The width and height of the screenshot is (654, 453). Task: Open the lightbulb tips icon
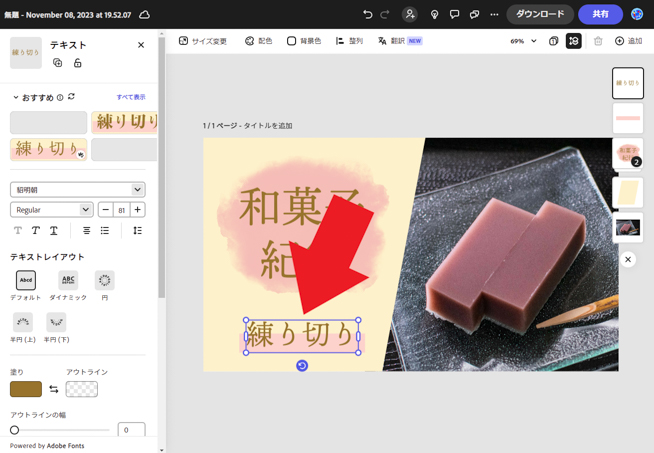pos(434,15)
